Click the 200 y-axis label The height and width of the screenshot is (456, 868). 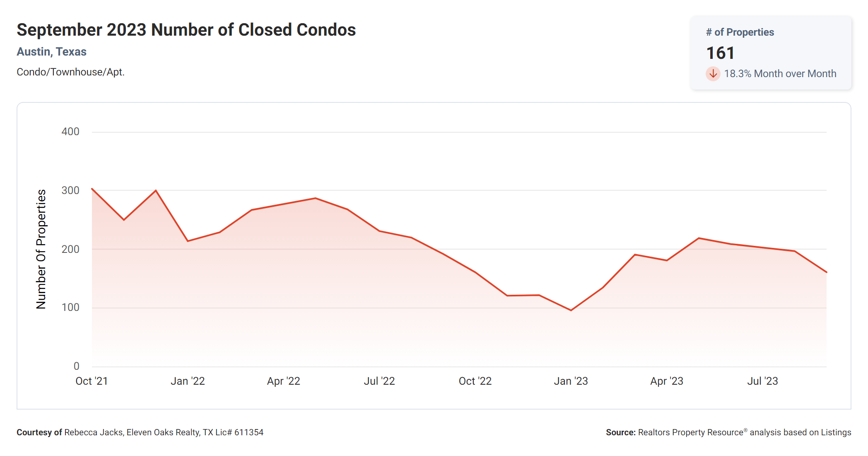click(x=70, y=249)
